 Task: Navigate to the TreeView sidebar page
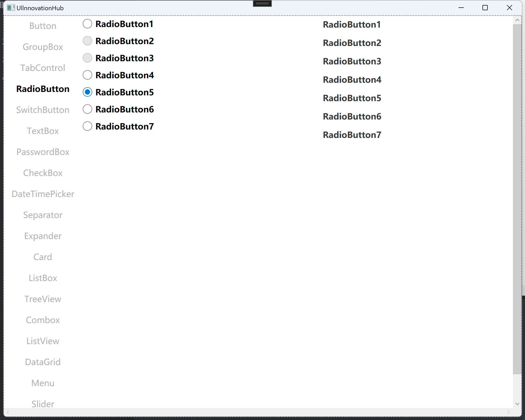[43, 299]
